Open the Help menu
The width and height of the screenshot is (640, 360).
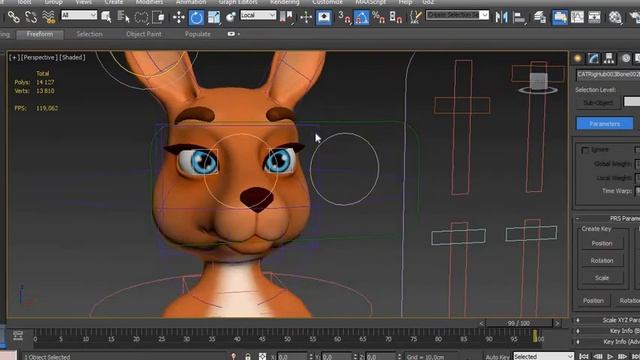pyautogui.click(x=405, y=2)
